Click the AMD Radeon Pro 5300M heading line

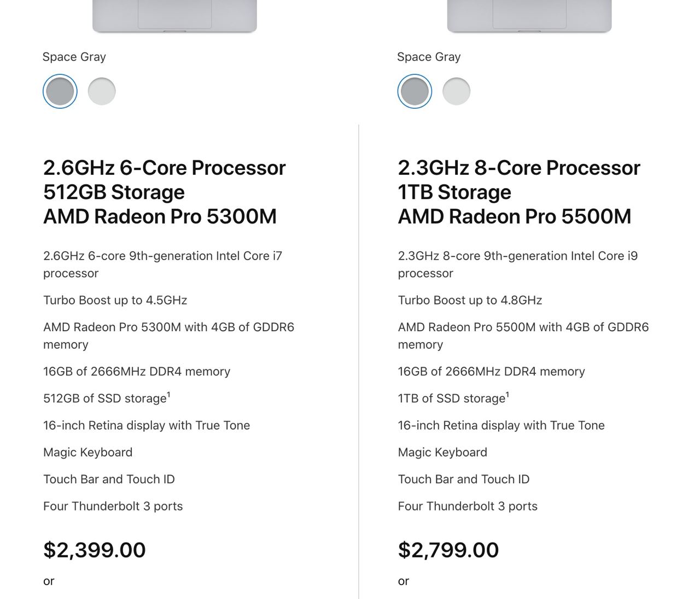(160, 217)
